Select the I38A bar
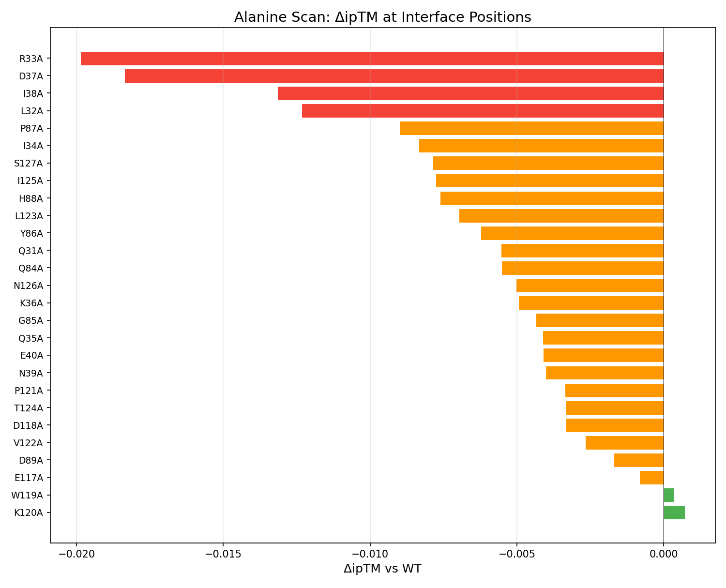Viewport: 726px width, 588px height. pos(470,93)
